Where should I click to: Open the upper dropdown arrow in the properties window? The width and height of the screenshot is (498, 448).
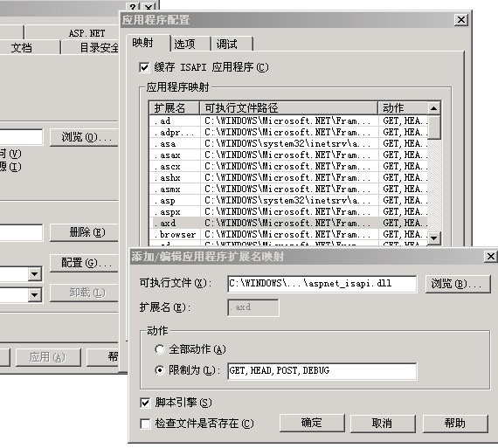click(x=35, y=274)
